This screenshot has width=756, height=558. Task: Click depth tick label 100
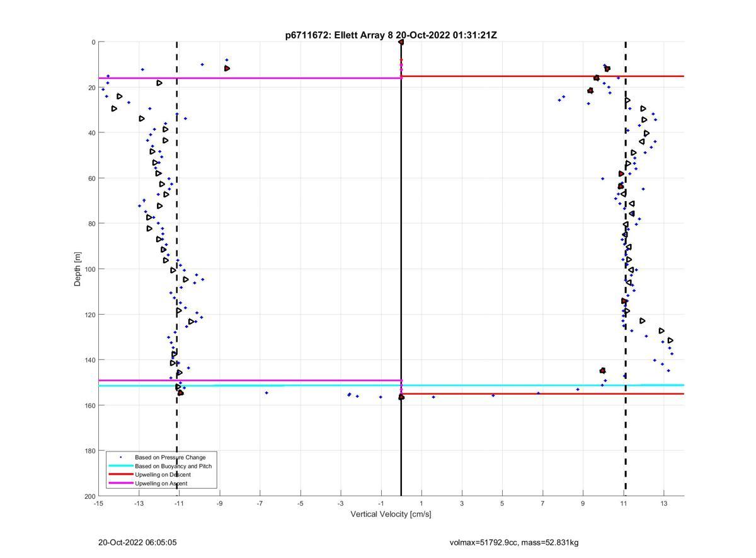click(x=89, y=269)
